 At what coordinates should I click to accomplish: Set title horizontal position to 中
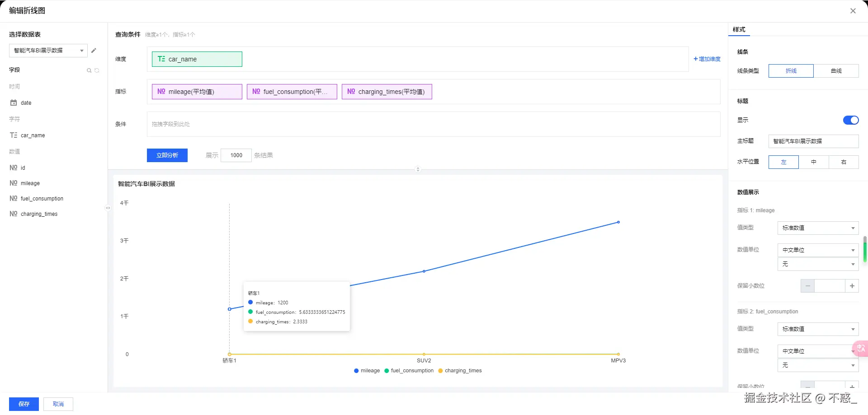coord(814,162)
